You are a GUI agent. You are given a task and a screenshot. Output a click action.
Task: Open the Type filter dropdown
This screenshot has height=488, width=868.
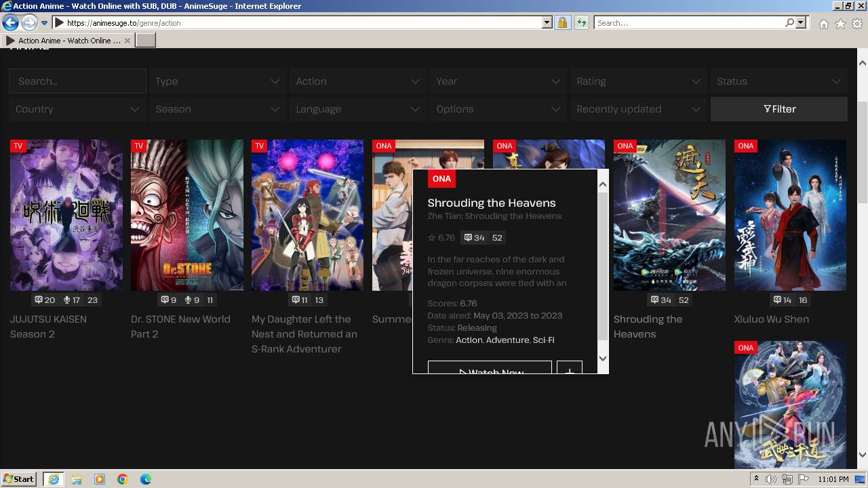217,81
